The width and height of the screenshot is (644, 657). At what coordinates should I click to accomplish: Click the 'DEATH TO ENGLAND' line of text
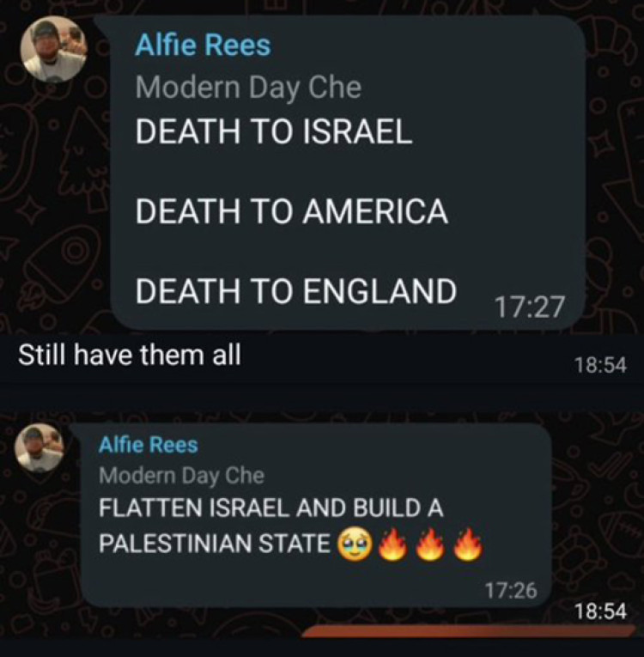(x=296, y=291)
